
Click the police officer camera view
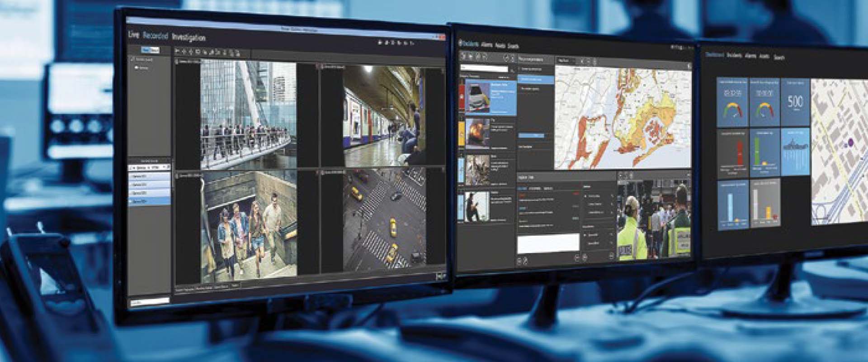tap(654, 220)
